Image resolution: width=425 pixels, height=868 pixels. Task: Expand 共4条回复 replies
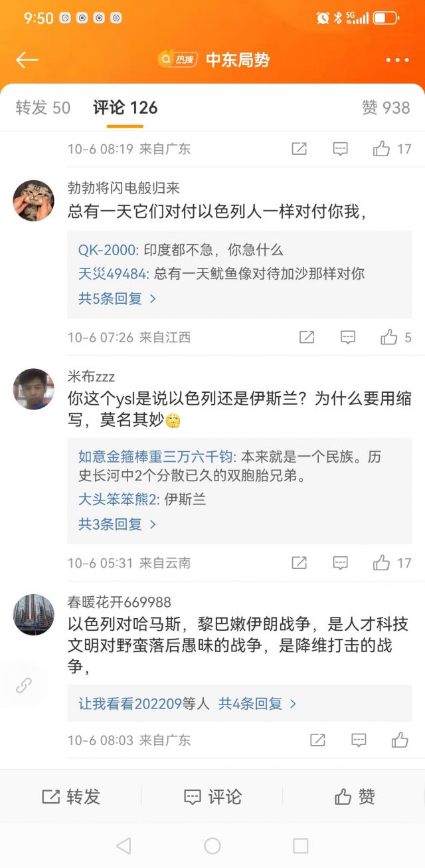point(258,703)
